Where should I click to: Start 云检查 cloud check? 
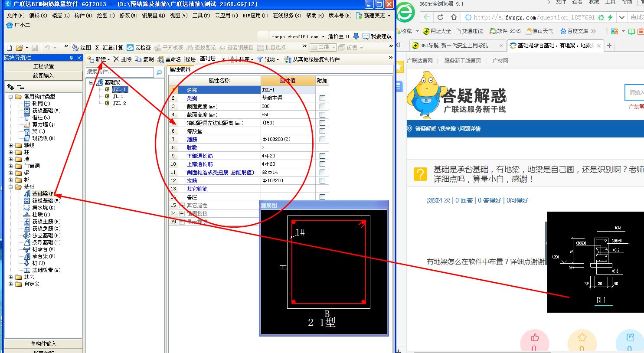point(138,48)
